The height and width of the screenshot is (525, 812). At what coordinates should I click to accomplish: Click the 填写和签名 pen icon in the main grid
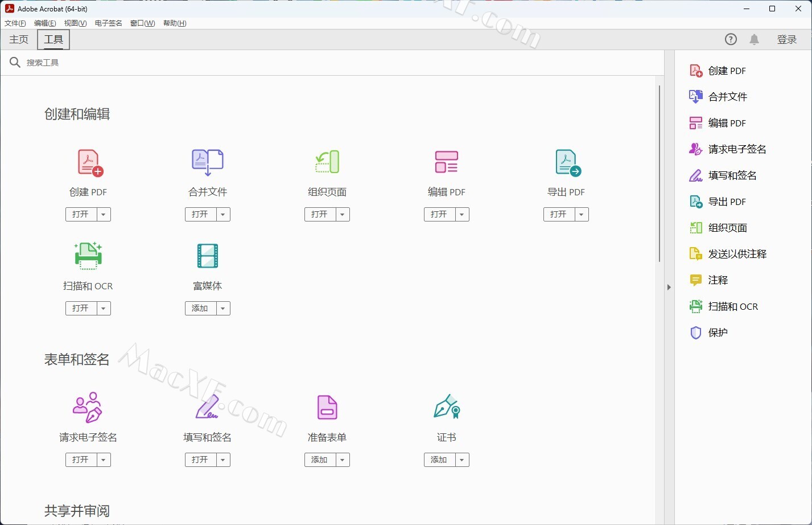pos(207,407)
